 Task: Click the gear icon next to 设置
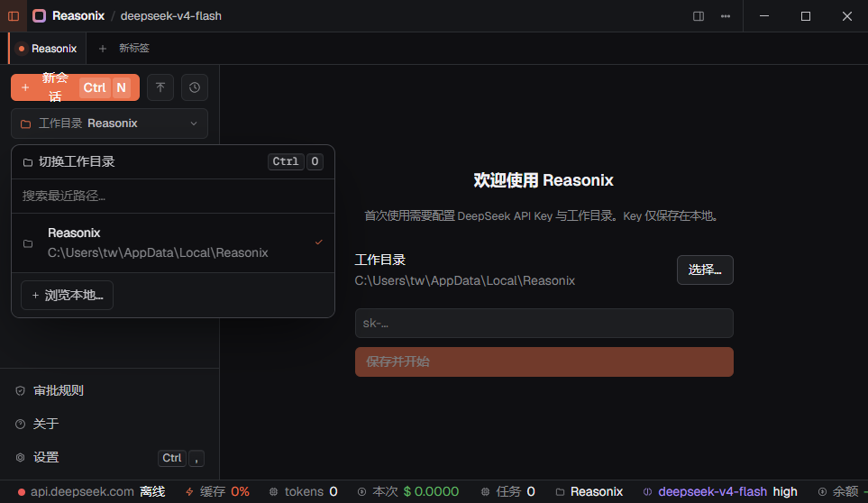pyautogui.click(x=21, y=458)
